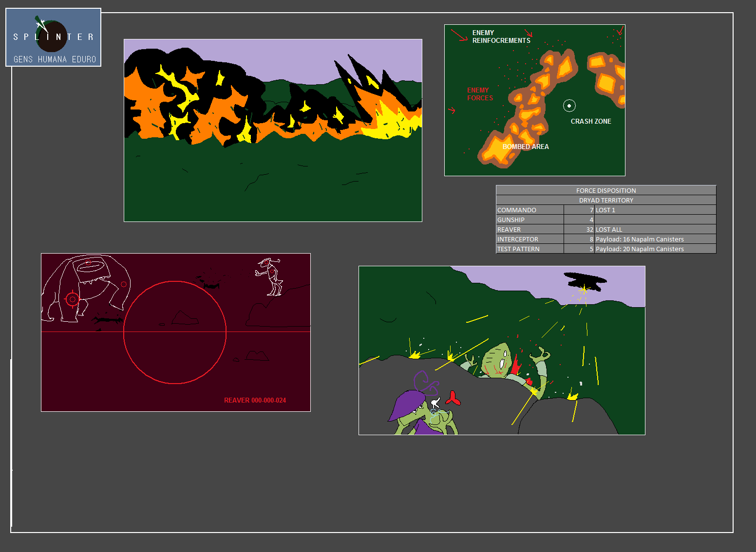This screenshot has width=756, height=552.
Task: Select the white crash zone marker circle
Action: (x=569, y=106)
